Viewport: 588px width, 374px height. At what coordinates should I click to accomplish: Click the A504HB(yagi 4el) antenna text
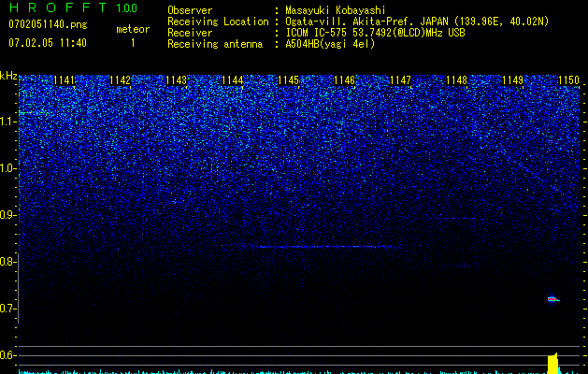tap(330, 44)
